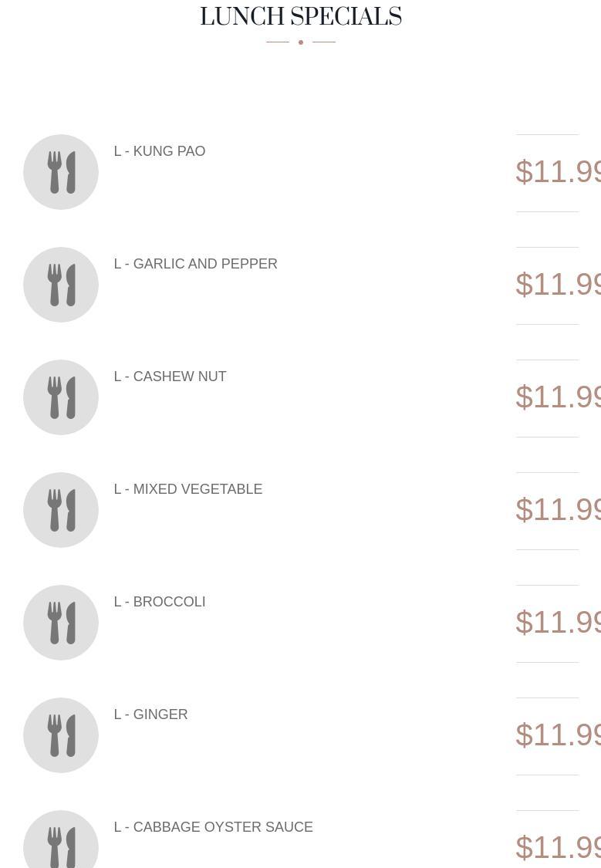Open the L - GINGER menu item
This screenshot has width=601, height=868.
click(x=150, y=714)
